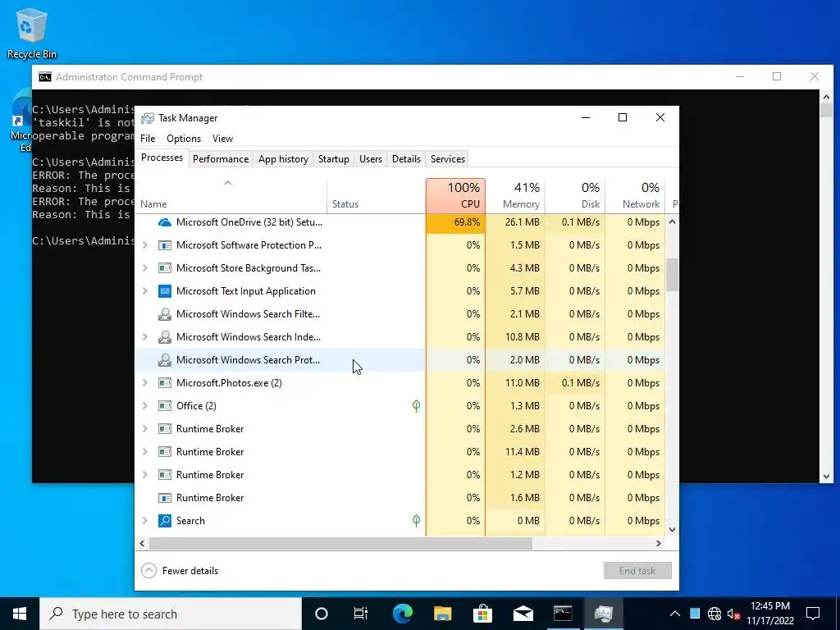
Task: Open the File menu in Task Manager
Action: [148, 139]
